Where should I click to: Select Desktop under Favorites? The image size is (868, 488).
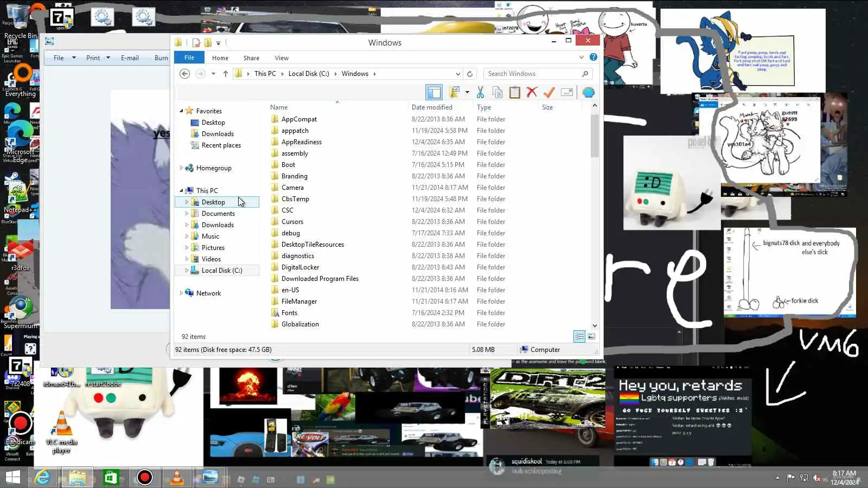point(213,123)
